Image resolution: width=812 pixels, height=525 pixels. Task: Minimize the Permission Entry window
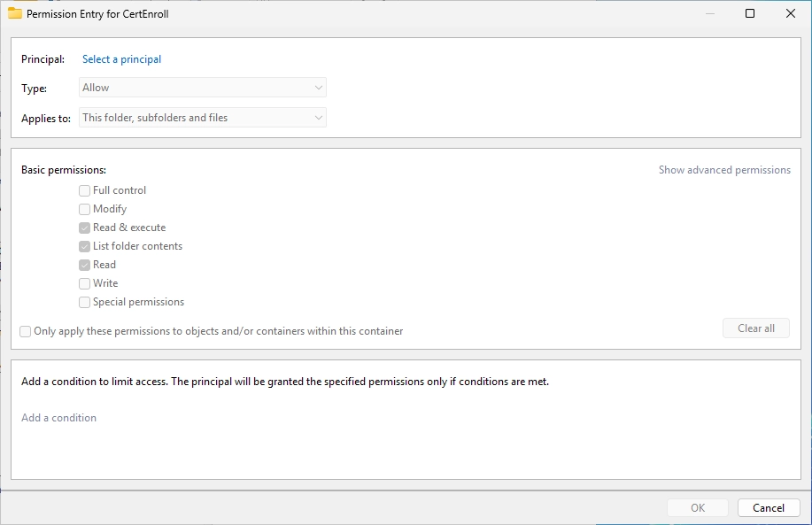point(710,13)
